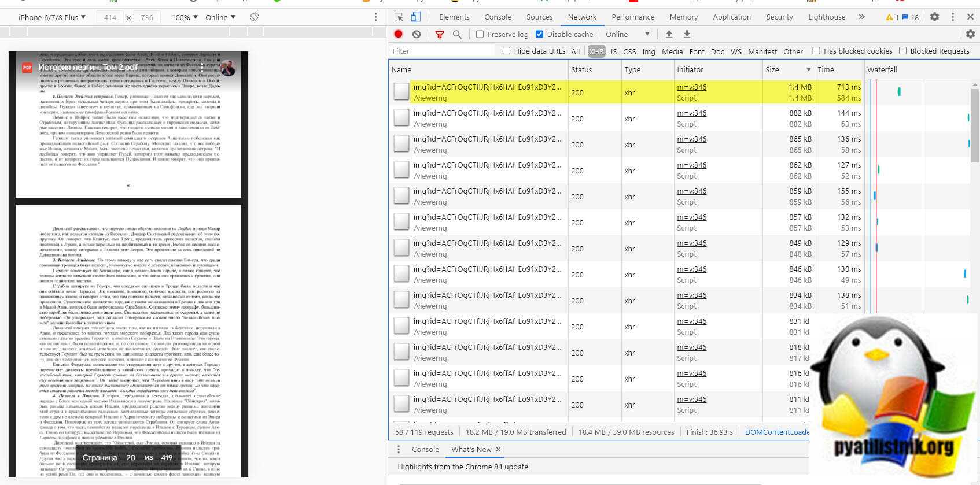Open DevTools settings gear
Viewport: 980px width, 485px height.
coord(934,17)
